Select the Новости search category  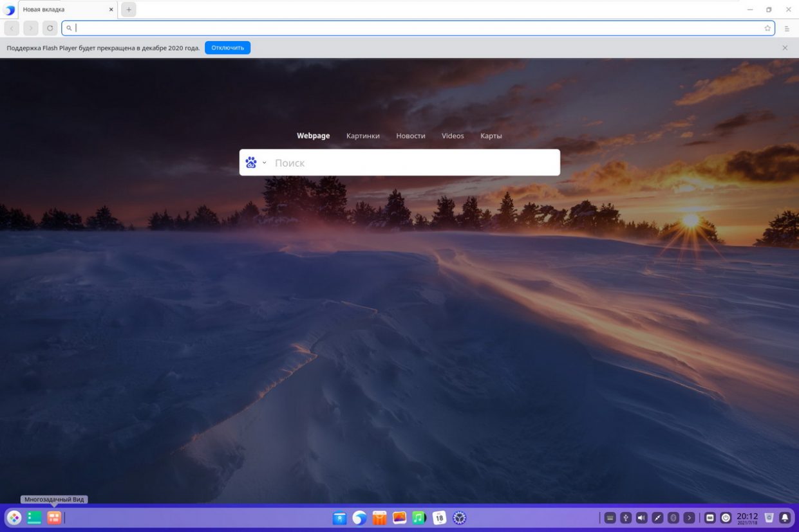410,136
